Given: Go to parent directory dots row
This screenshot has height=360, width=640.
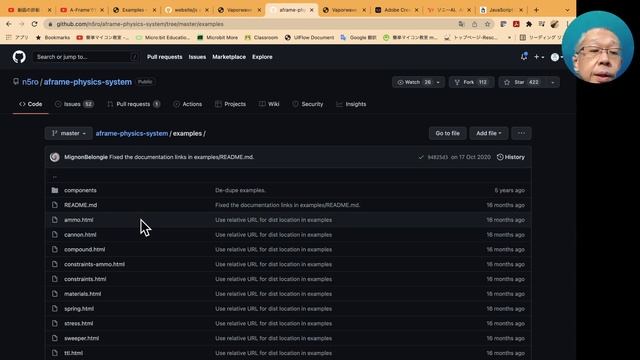Looking at the screenshot, I should tap(55, 177).
